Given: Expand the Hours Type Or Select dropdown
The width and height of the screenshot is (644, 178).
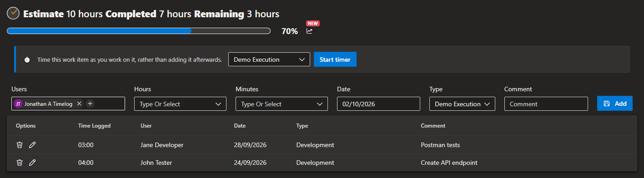Looking at the screenshot, I should pos(180,104).
